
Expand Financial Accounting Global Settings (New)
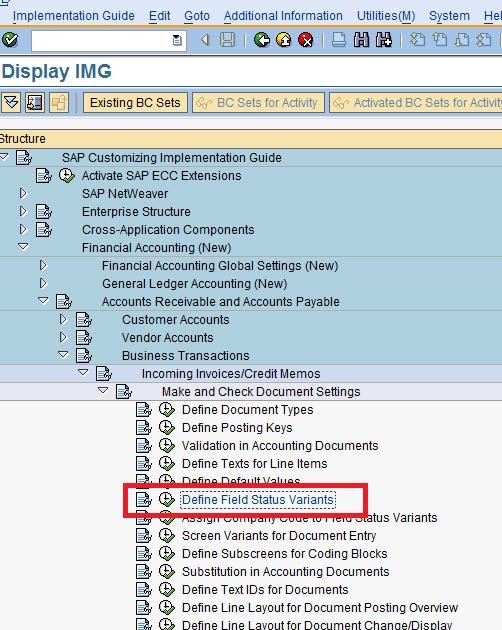coord(43,265)
